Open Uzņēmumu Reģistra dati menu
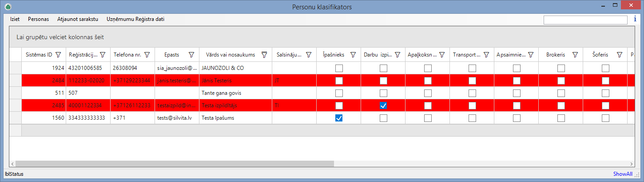The image size is (644, 182). coord(135,20)
